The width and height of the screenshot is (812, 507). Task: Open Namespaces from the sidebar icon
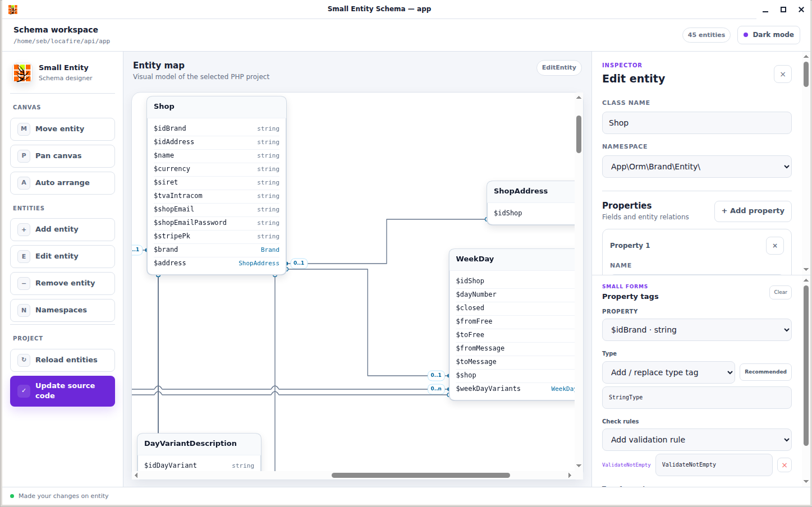(24, 310)
